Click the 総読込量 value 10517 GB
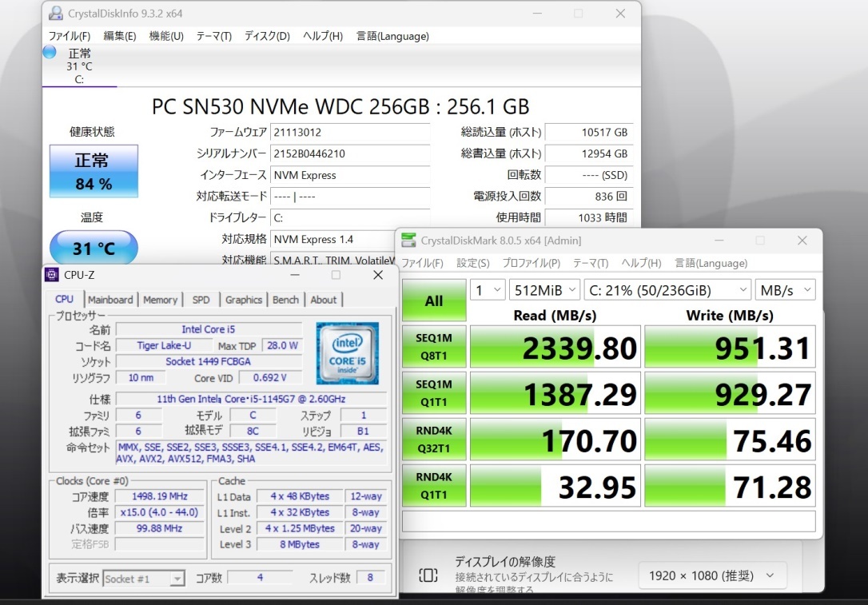 point(589,133)
